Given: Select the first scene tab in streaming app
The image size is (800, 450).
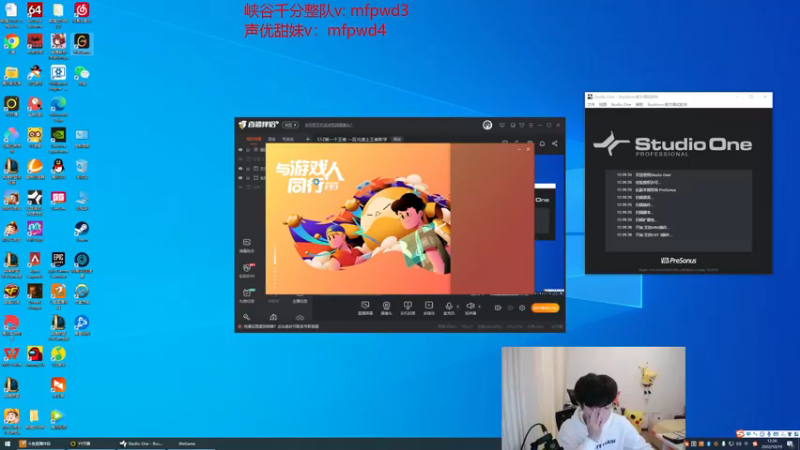Looking at the screenshot, I should tap(254, 139).
